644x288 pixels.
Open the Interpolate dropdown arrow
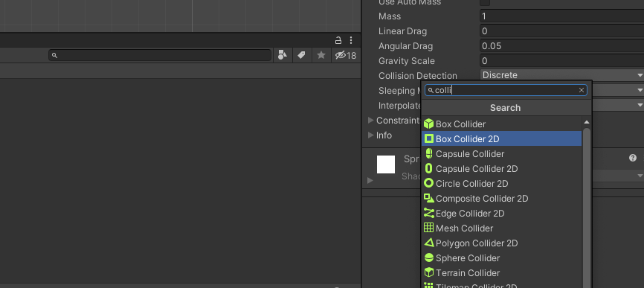[640, 105]
